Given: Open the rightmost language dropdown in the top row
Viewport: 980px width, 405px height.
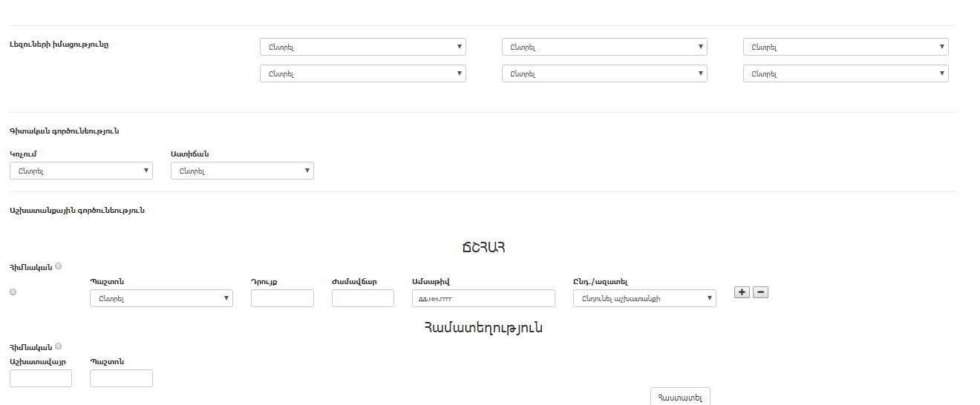Looking at the screenshot, I should [846, 47].
